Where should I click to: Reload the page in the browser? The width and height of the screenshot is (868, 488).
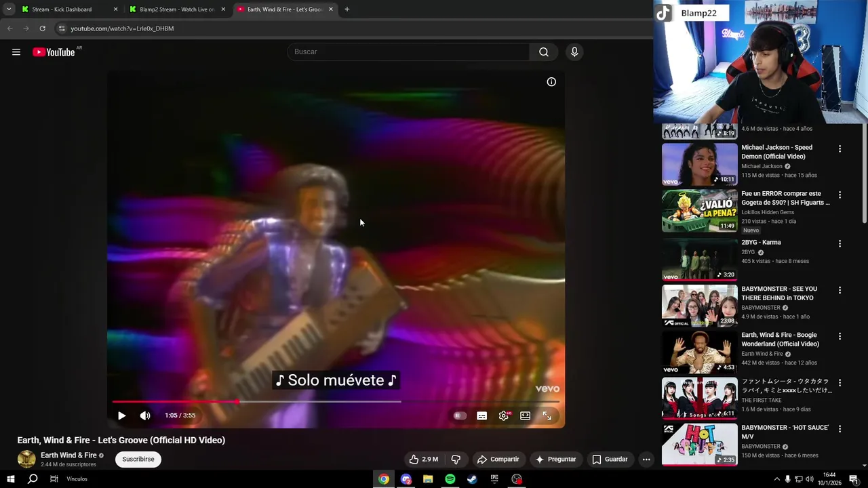coord(42,28)
